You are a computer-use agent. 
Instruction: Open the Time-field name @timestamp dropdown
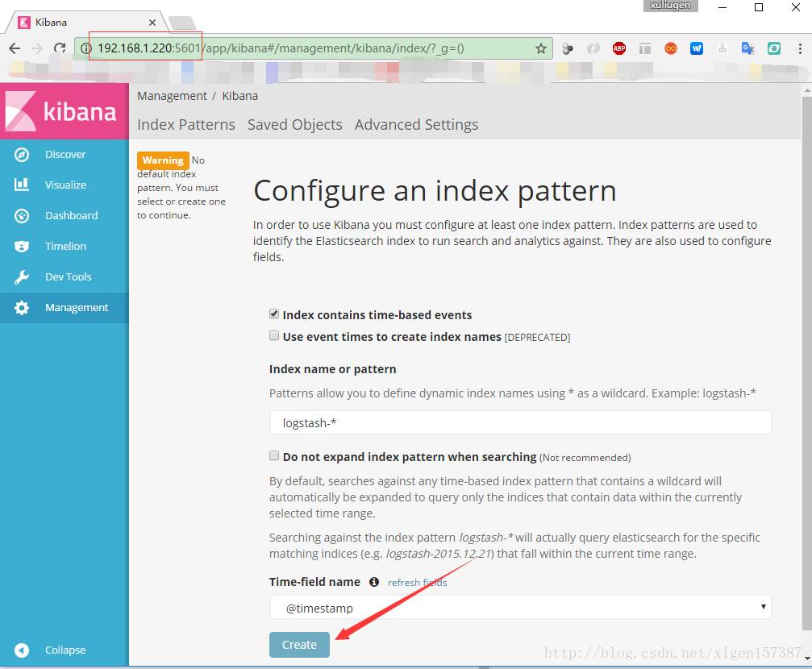(520, 608)
